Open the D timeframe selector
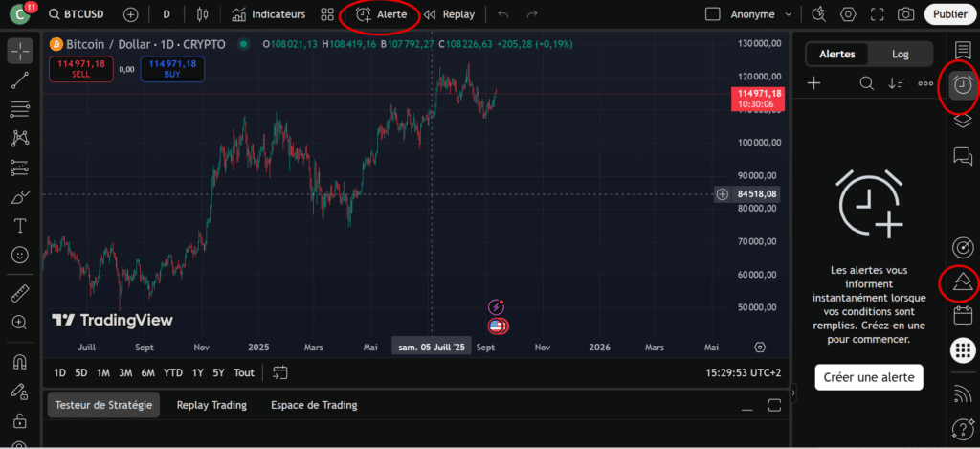The height and width of the screenshot is (449, 980). 167,14
